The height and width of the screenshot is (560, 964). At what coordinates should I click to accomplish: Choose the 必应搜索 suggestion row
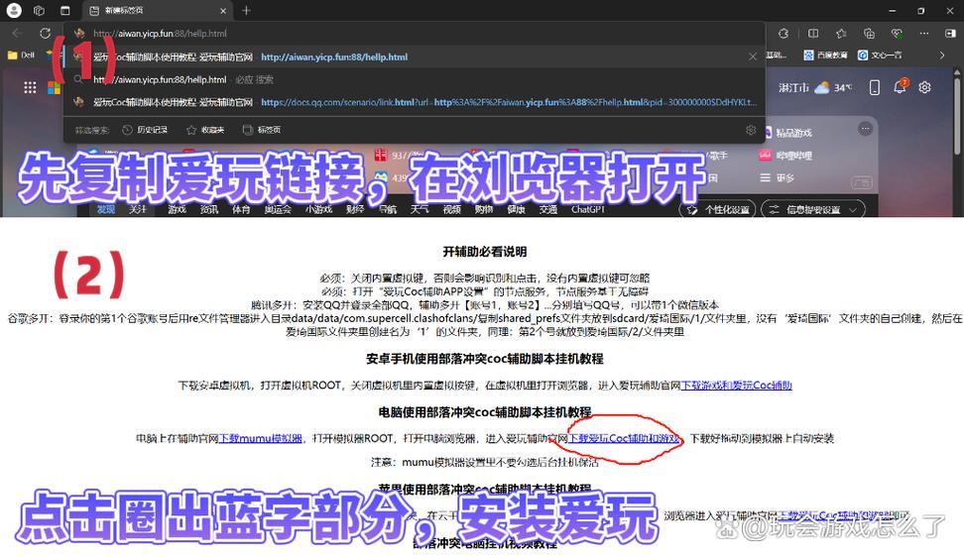pyautogui.click(x=415, y=79)
